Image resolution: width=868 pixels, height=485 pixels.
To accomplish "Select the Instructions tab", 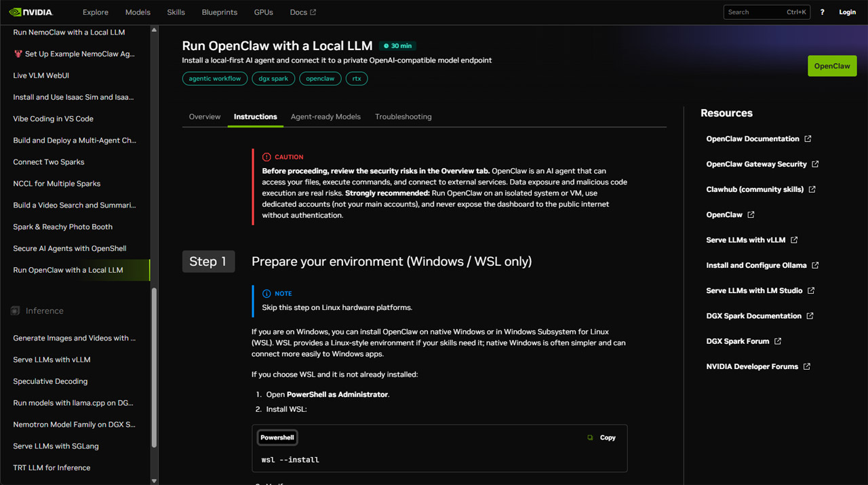I will pyautogui.click(x=256, y=117).
